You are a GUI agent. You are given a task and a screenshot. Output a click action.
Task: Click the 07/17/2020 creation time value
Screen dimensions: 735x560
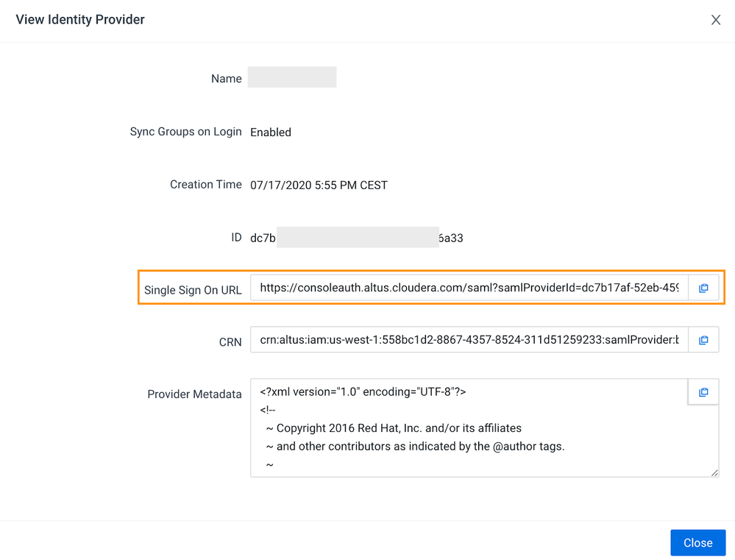(319, 185)
